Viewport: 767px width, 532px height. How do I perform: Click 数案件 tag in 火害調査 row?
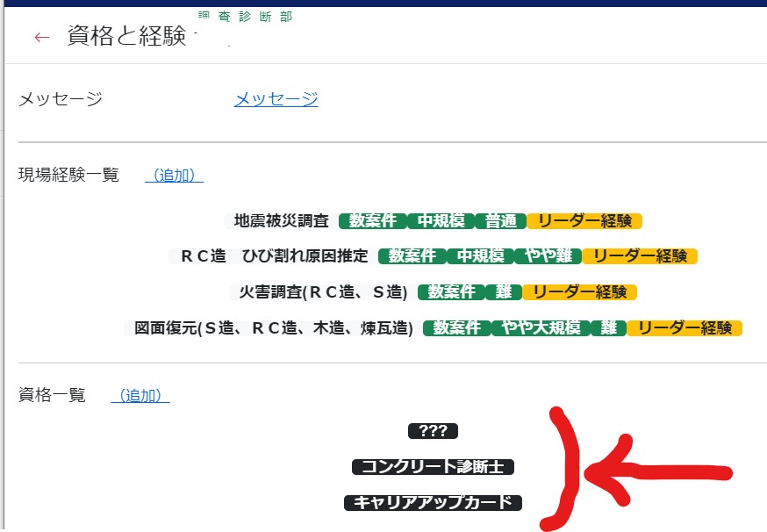coord(451,292)
